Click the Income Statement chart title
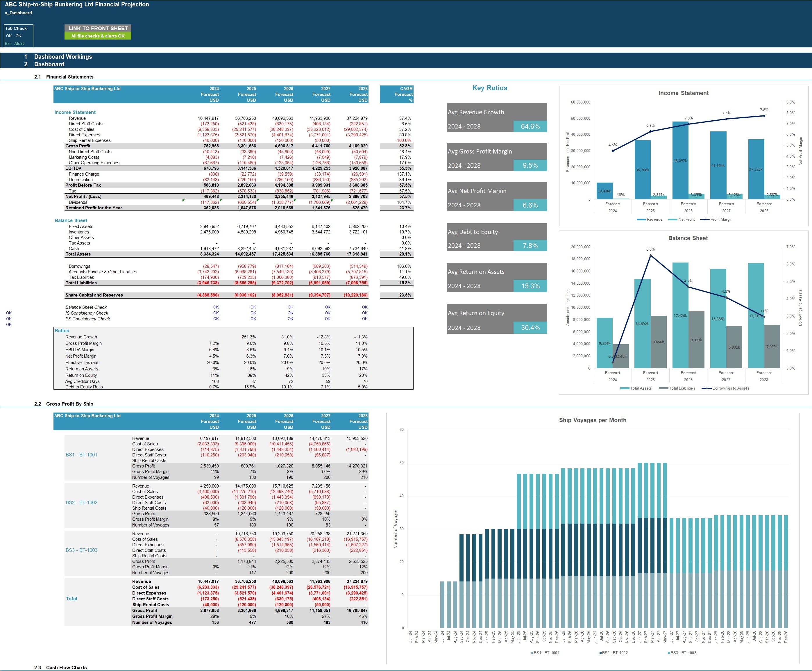This screenshot has height=671, width=812. [683, 93]
